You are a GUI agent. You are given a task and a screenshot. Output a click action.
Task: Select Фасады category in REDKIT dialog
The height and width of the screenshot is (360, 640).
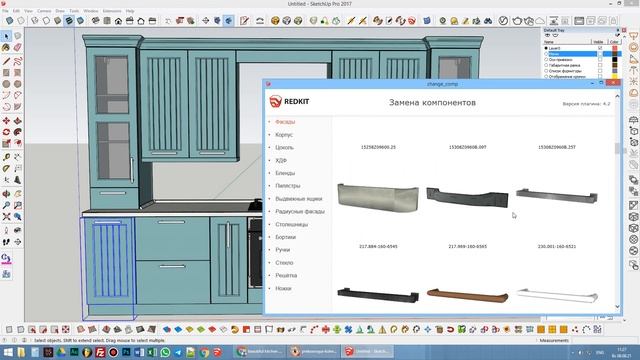click(x=285, y=122)
